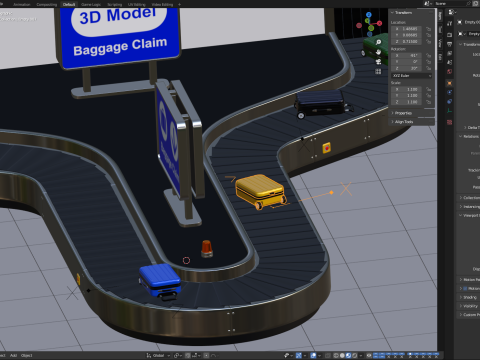Open the Add menu in viewport header

13,355
